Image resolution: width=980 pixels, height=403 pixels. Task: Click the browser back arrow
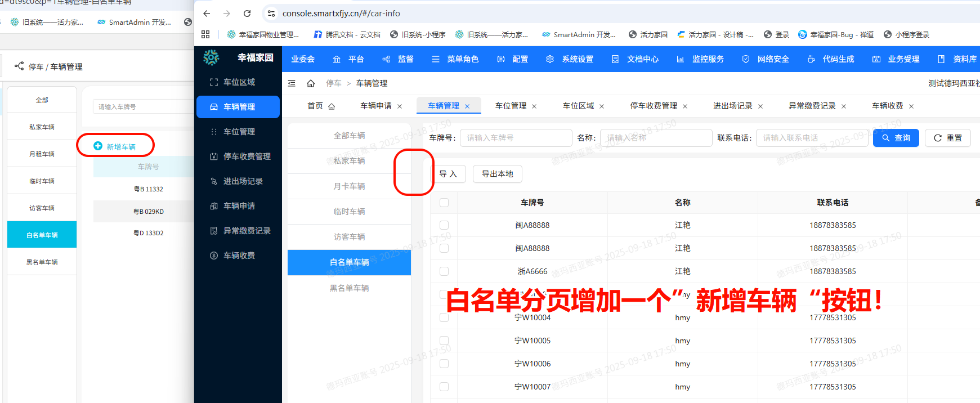click(x=207, y=14)
